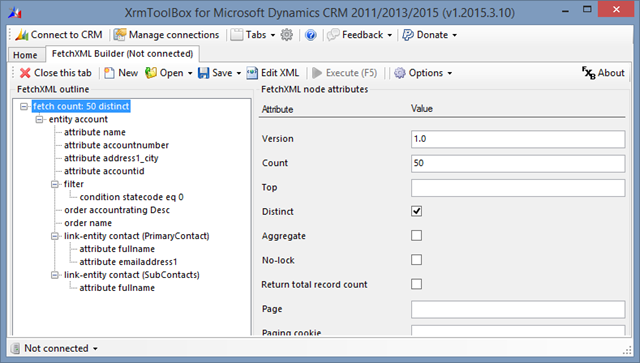The height and width of the screenshot is (363, 640).
Task: Open the Donate dropdown arrow
Action: tap(455, 36)
